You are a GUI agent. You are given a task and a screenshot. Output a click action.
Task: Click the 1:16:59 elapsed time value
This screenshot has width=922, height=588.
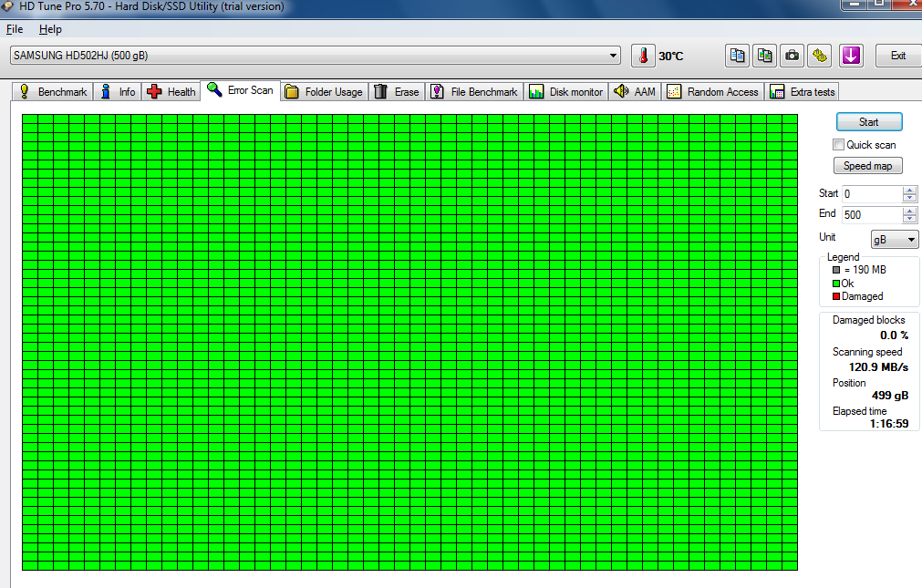tap(889, 423)
